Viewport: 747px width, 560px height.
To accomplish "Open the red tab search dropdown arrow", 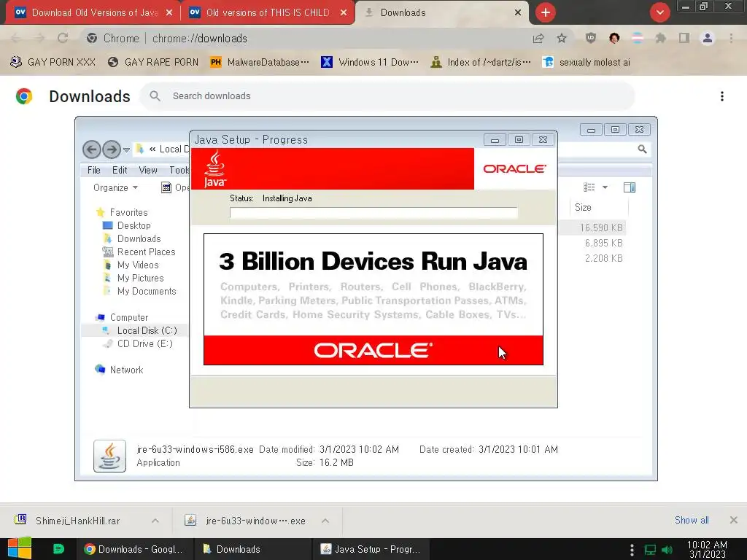I will [659, 12].
